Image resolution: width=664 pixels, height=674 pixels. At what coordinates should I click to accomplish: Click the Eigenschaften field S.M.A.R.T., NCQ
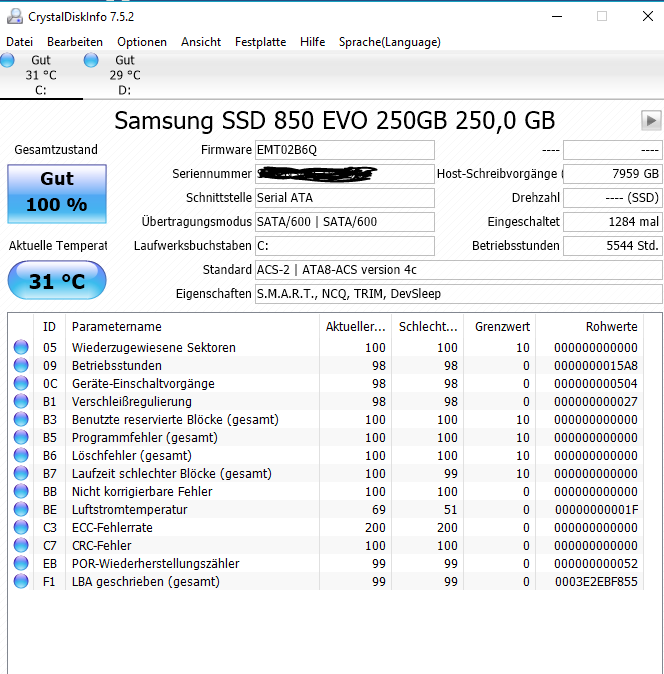pyautogui.click(x=459, y=294)
